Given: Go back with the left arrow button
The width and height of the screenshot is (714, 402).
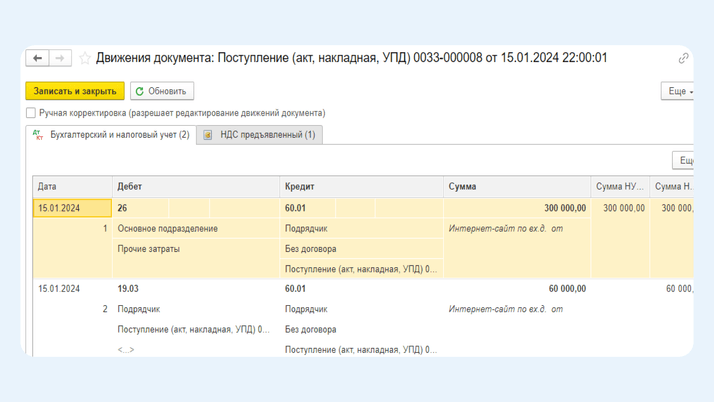Looking at the screenshot, I should tap(37, 58).
